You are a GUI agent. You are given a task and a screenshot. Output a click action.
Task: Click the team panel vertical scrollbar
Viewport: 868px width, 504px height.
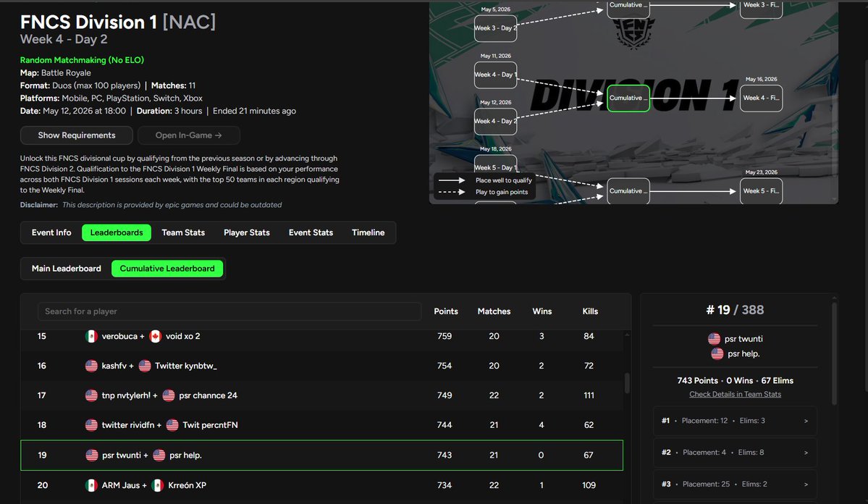(834, 353)
